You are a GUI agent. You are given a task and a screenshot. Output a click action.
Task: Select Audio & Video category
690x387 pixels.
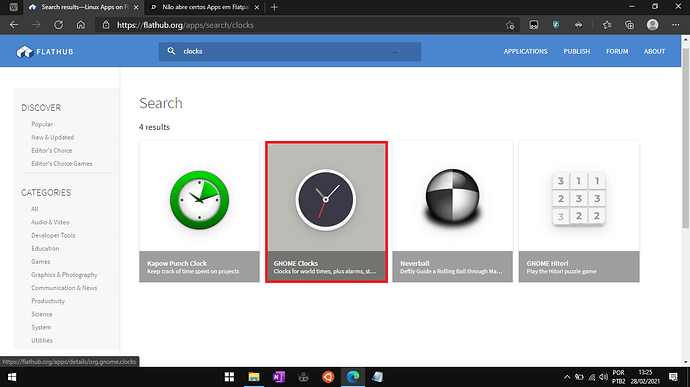coord(50,222)
